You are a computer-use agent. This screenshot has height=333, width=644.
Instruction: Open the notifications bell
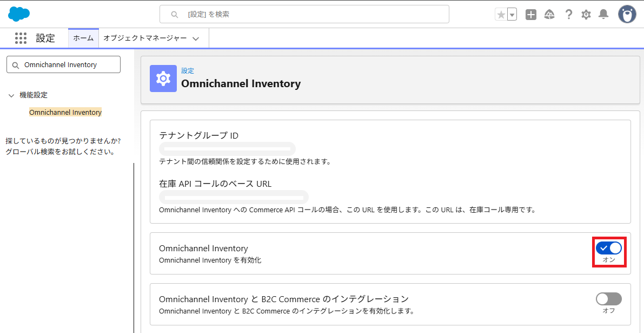tap(603, 15)
